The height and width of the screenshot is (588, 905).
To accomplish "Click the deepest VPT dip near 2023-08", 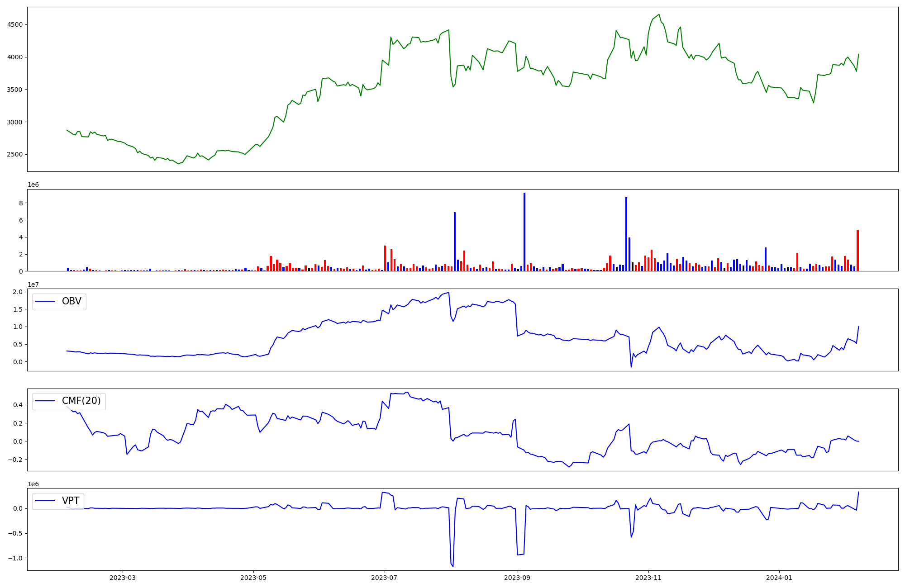I will pos(452,566).
